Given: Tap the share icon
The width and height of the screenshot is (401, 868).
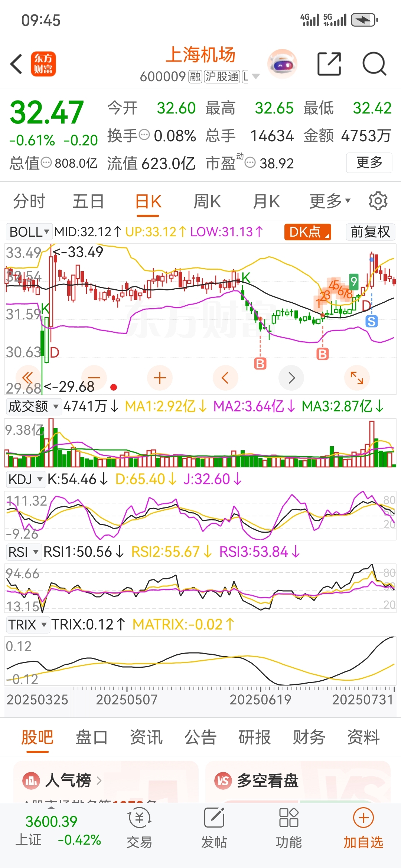Looking at the screenshot, I should [x=329, y=64].
